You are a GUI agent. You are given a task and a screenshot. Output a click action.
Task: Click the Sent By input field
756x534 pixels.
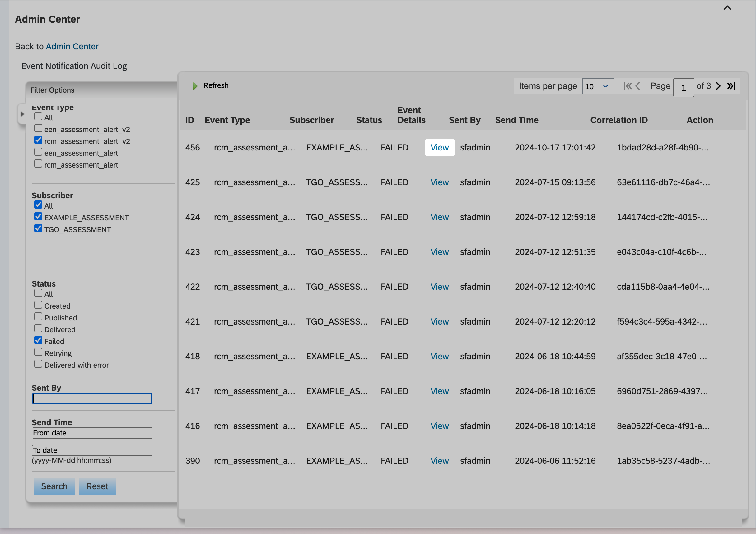[92, 398]
